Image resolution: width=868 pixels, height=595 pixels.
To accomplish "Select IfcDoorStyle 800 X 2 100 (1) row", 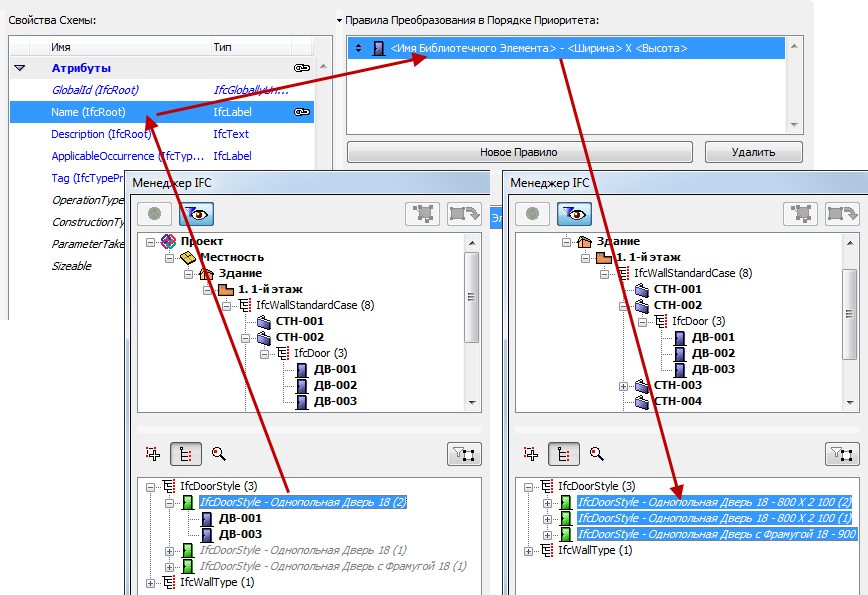I will [x=714, y=519].
